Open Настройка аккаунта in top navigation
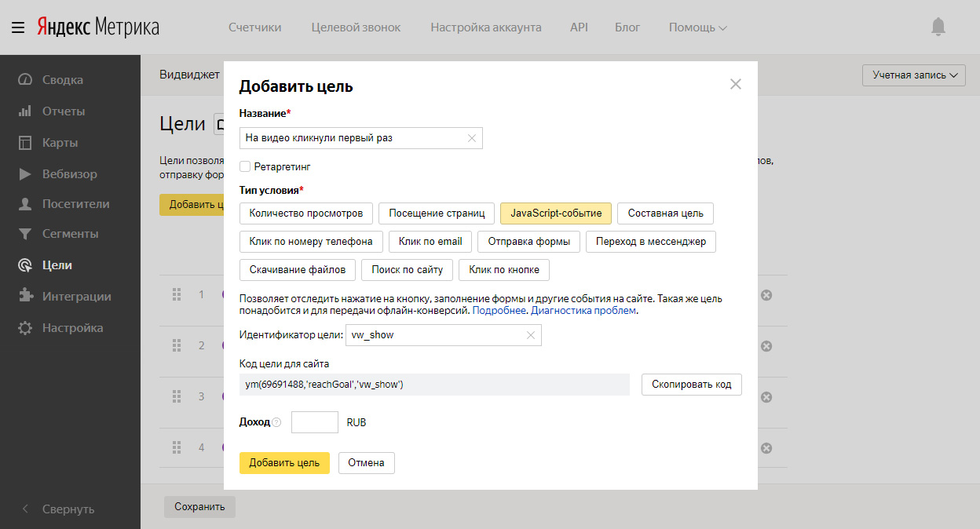This screenshot has height=529, width=980. 486,27
